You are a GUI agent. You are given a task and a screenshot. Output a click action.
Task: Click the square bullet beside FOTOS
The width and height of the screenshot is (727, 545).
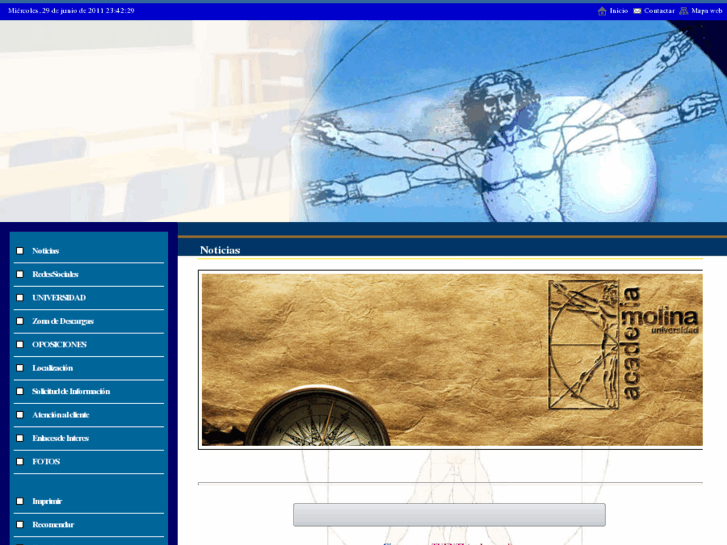coord(20,462)
